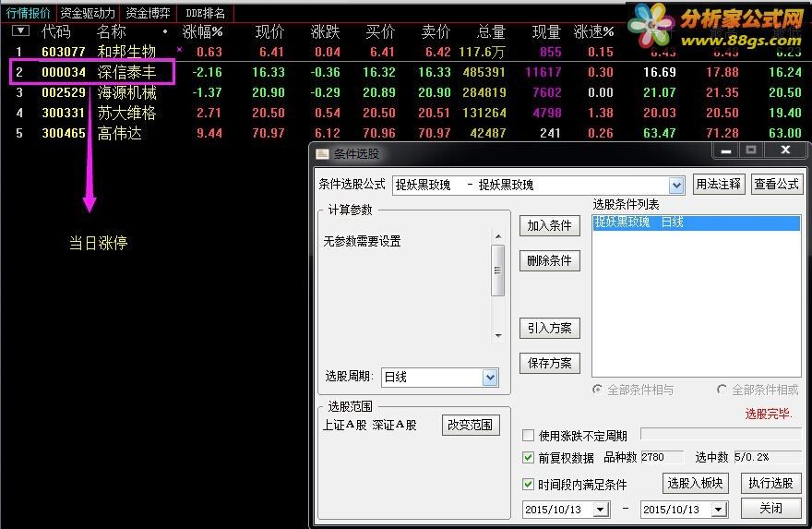Image resolution: width=812 pixels, height=529 pixels.
Task: Sort by the 总量 column header
Action: pos(490,31)
